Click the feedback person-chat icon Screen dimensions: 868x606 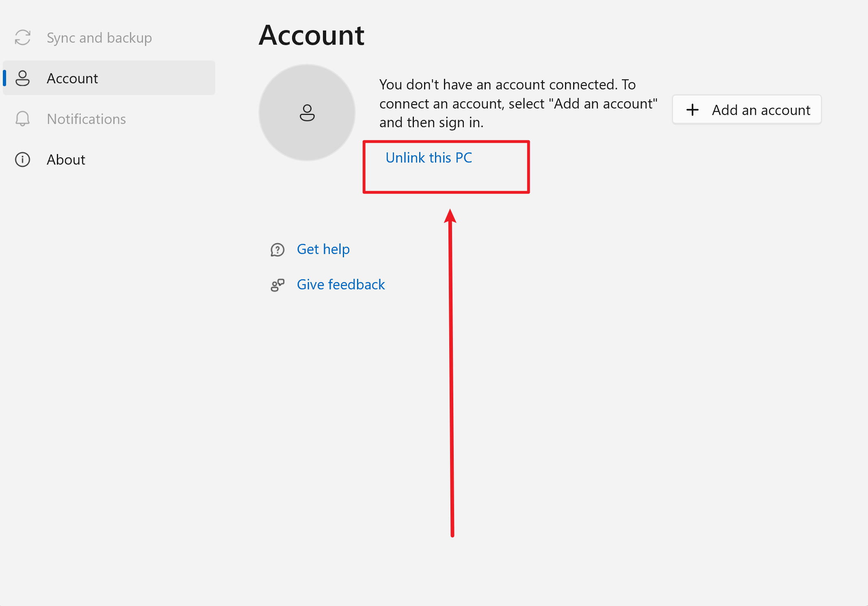point(277,285)
